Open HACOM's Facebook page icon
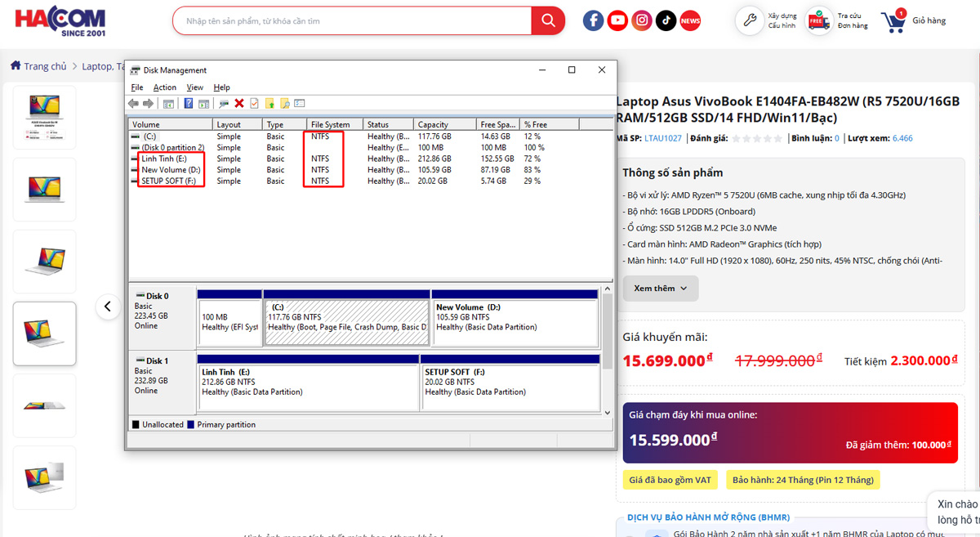Viewport: 980px width, 537px height. (594, 20)
